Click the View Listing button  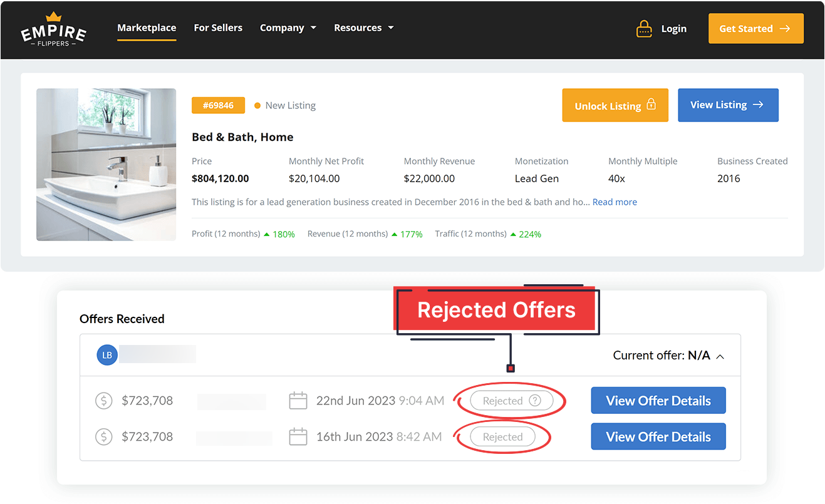point(727,105)
